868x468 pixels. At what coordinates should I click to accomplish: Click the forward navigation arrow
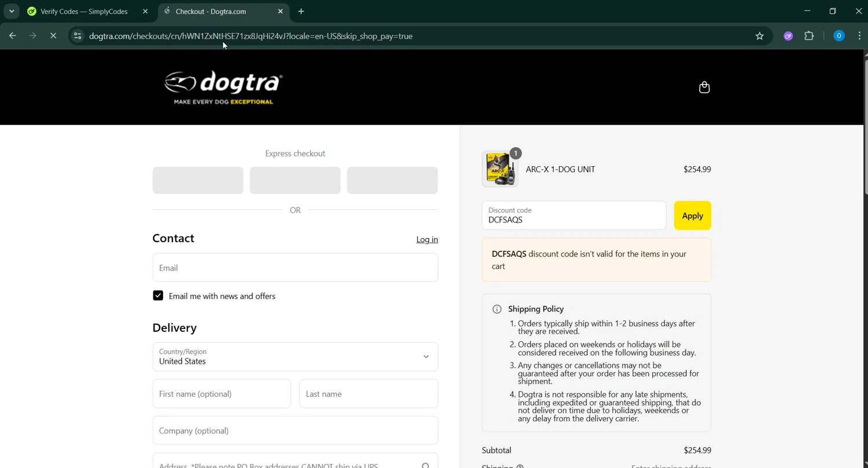pyautogui.click(x=33, y=36)
